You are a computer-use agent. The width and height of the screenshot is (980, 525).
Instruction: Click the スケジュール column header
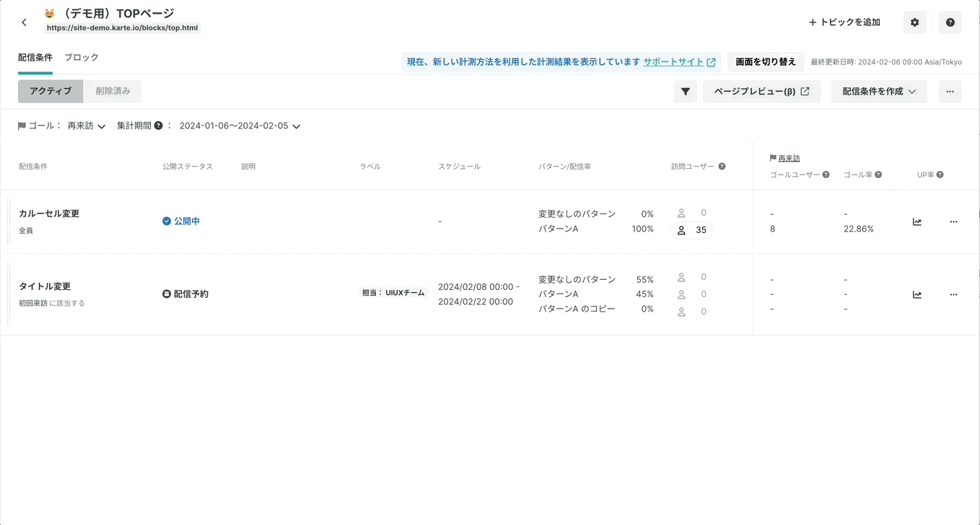click(x=459, y=167)
